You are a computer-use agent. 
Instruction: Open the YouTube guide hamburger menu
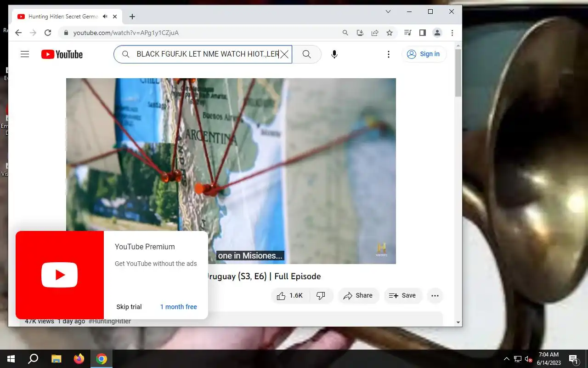pyautogui.click(x=25, y=54)
